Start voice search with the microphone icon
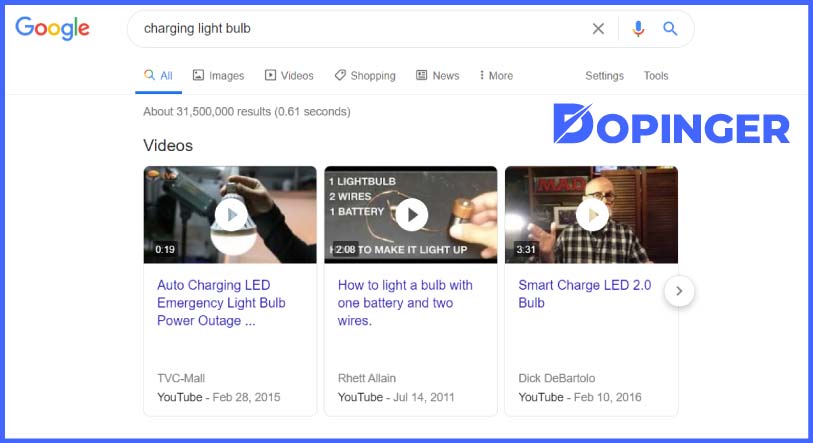813x443 pixels. 638,29
